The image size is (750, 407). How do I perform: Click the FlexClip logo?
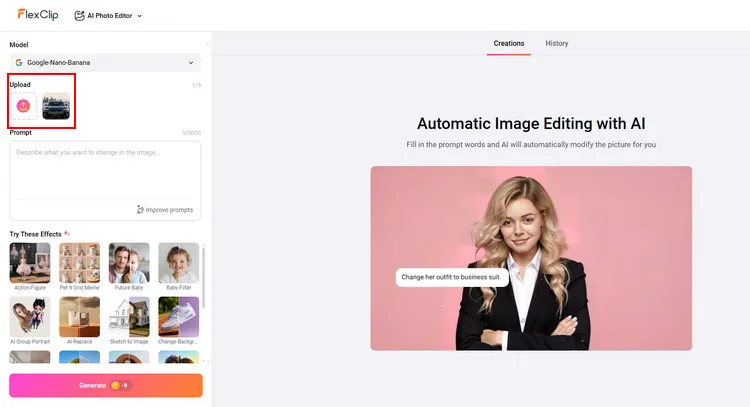pos(38,15)
